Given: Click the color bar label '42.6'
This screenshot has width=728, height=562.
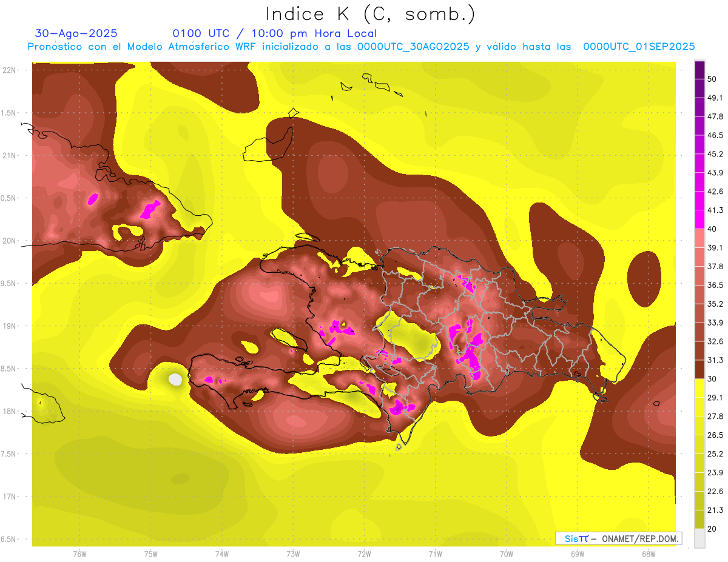Looking at the screenshot, I should [715, 192].
